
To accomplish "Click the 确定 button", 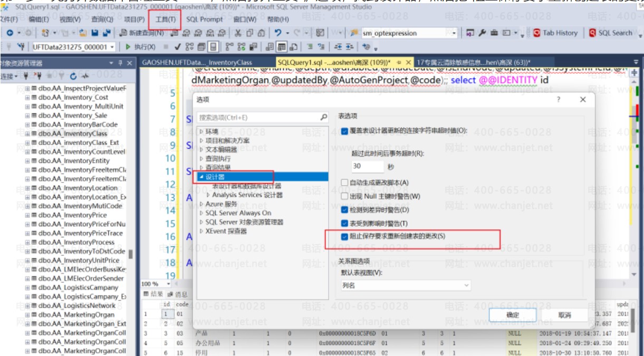I will click(x=513, y=315).
